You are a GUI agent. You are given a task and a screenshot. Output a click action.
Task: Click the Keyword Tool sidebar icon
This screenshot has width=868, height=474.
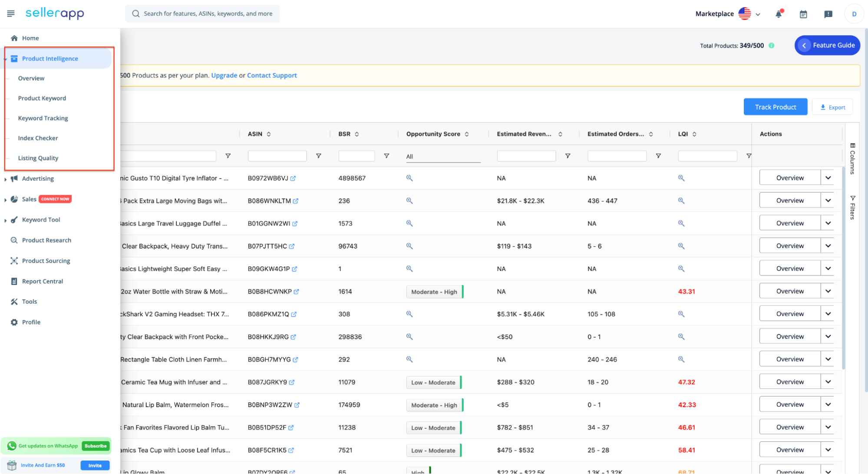[15, 219]
